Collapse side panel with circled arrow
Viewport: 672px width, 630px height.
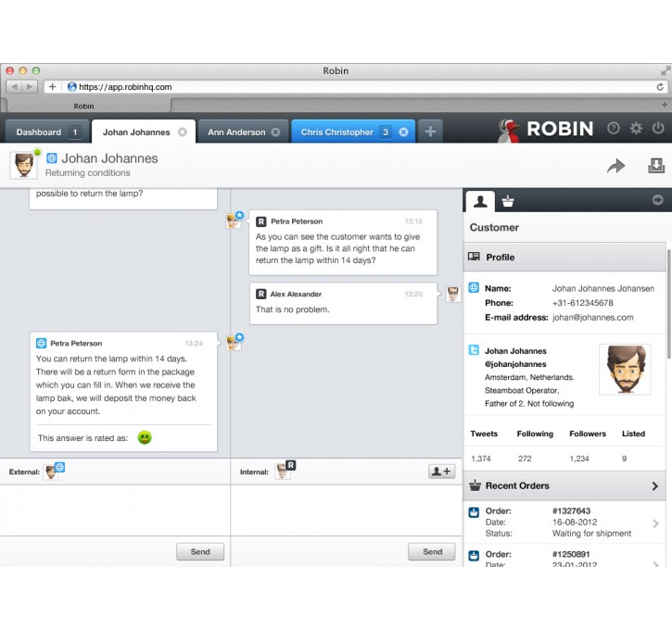pos(657,199)
